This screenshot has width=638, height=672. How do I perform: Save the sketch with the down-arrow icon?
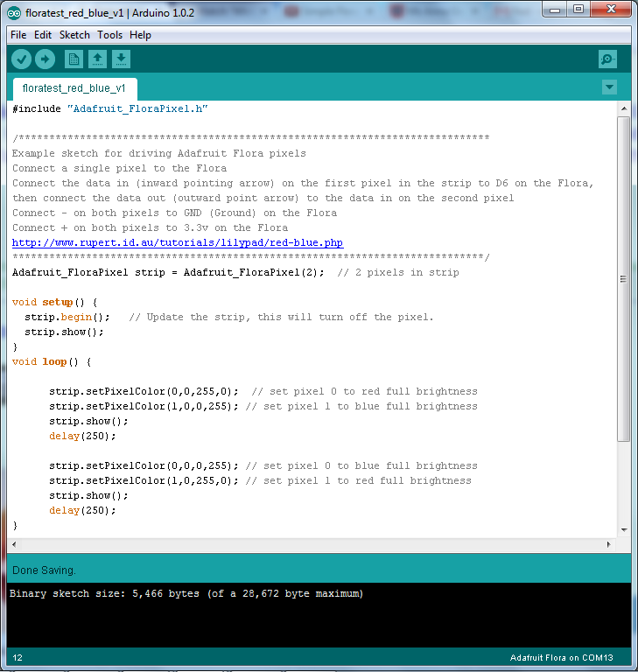121,59
